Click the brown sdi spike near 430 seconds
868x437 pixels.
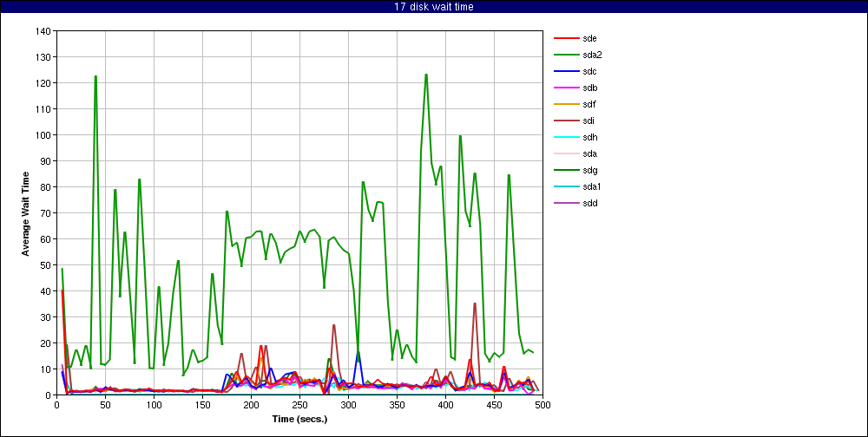(x=475, y=303)
